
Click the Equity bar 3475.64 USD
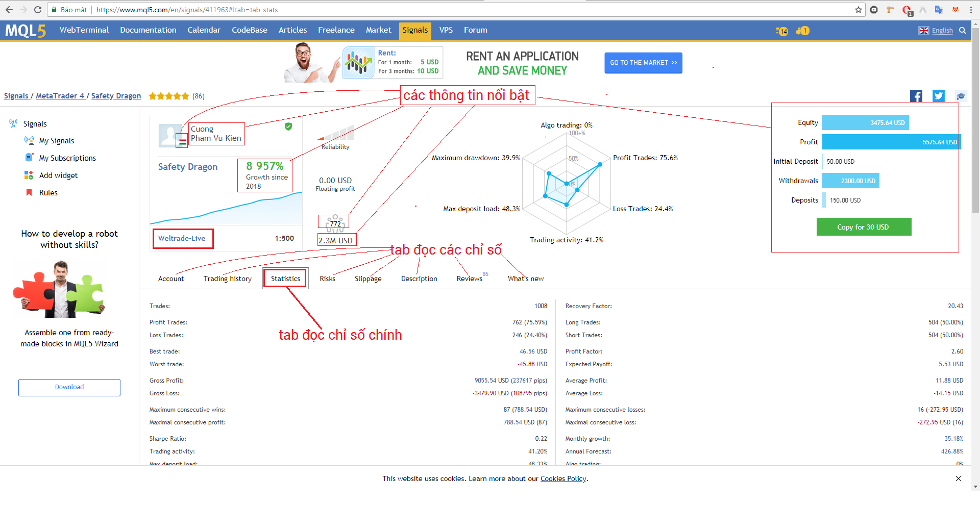(866, 122)
